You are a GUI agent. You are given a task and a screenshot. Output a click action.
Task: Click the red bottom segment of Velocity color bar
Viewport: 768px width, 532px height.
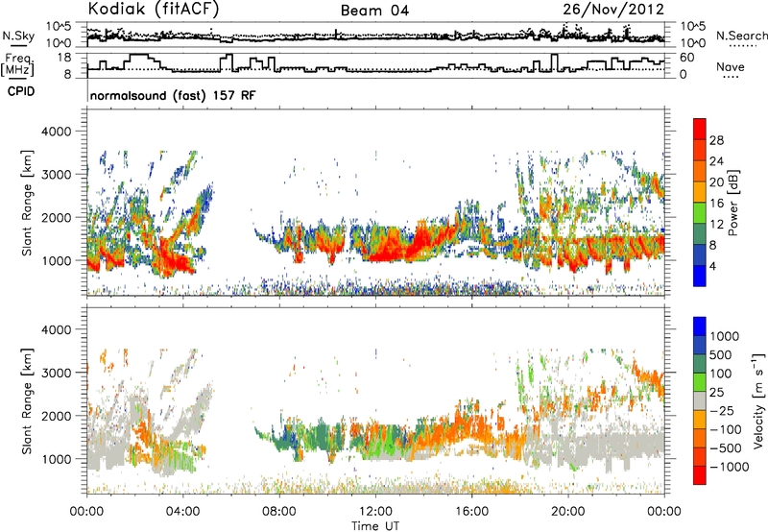coord(700,475)
